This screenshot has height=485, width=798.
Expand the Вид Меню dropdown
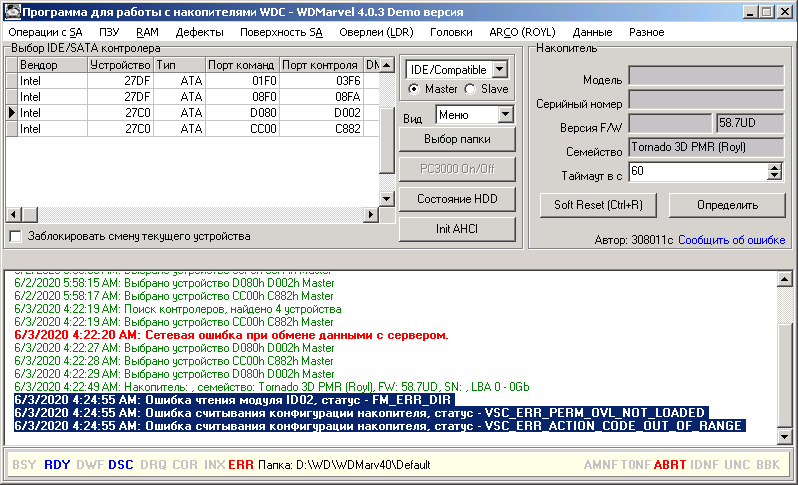tap(504, 115)
